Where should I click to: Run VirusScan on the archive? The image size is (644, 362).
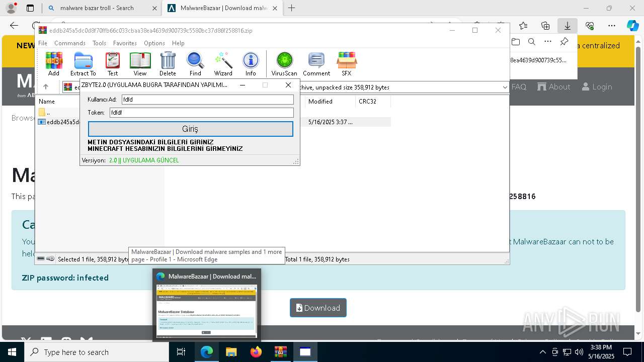pos(284,64)
